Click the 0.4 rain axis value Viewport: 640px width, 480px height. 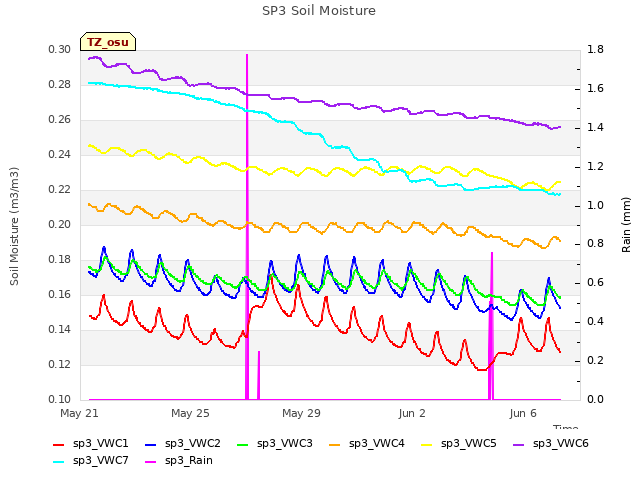[x=595, y=322]
